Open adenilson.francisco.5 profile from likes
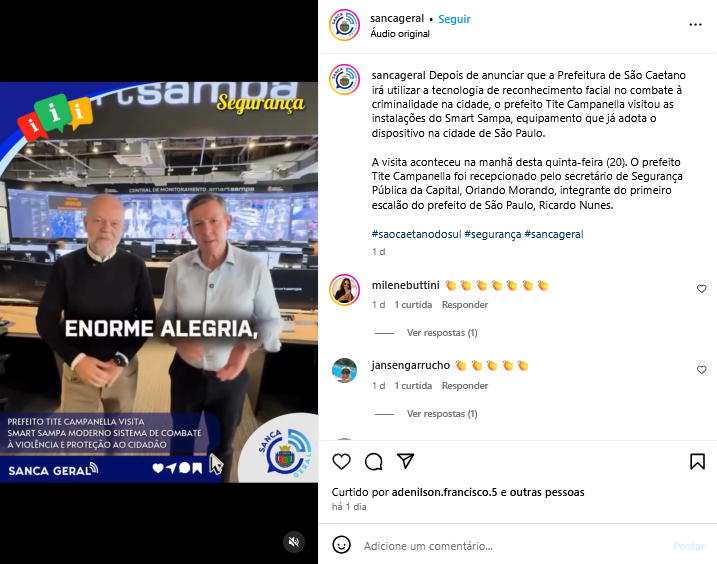Image resolution: width=717 pixels, height=564 pixels. click(x=444, y=492)
